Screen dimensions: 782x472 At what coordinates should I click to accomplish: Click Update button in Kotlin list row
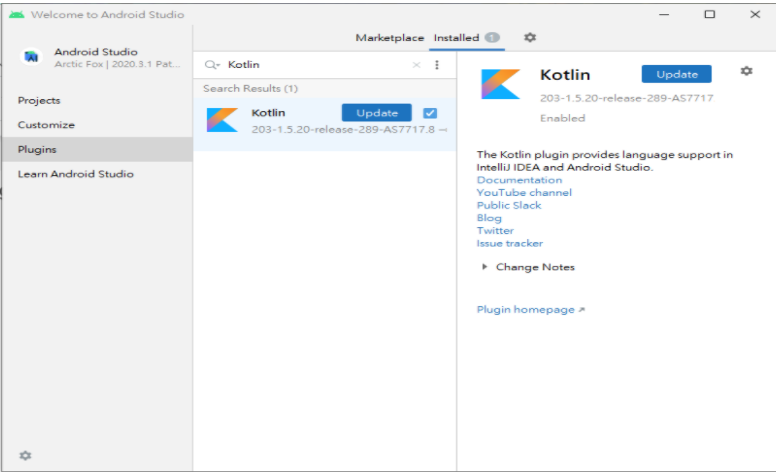(377, 113)
